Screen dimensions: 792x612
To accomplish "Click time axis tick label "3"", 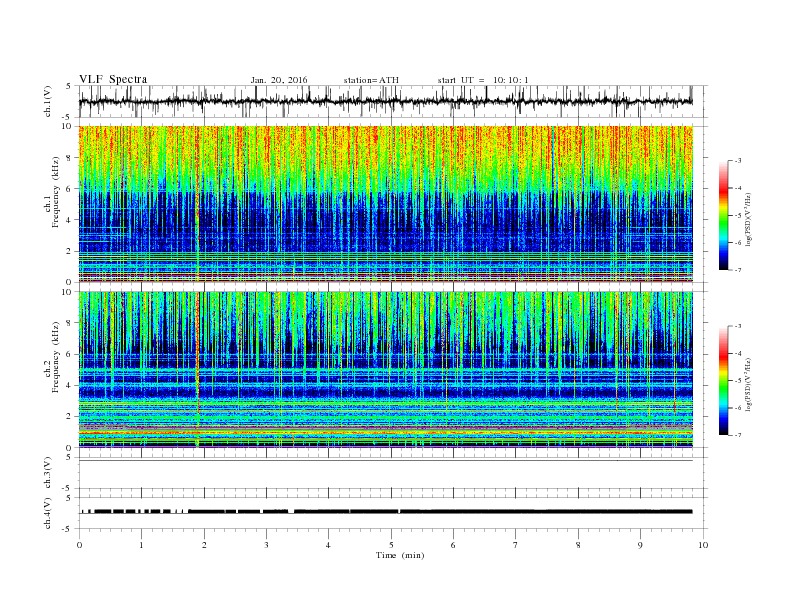I will coord(266,545).
